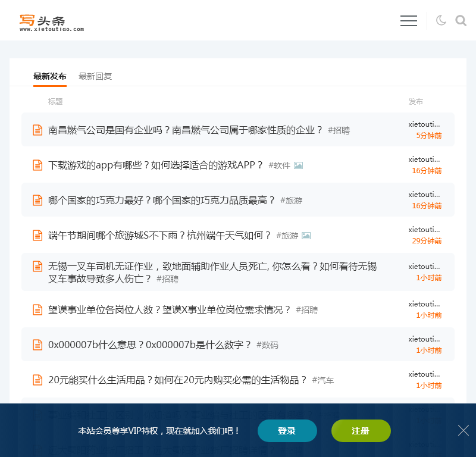Click the document icon beside the 无锡叉车 post
The height and width of the screenshot is (457, 476).
coord(37,266)
